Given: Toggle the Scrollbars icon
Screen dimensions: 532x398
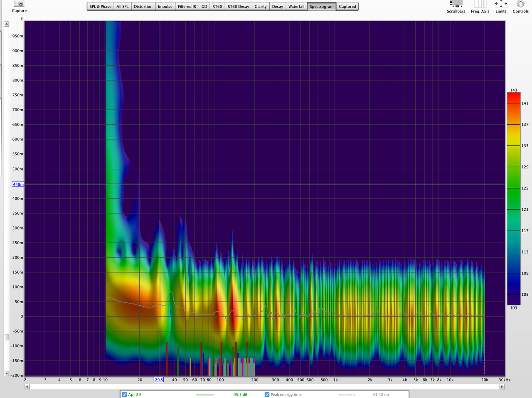Looking at the screenshot, I should coord(456,4).
